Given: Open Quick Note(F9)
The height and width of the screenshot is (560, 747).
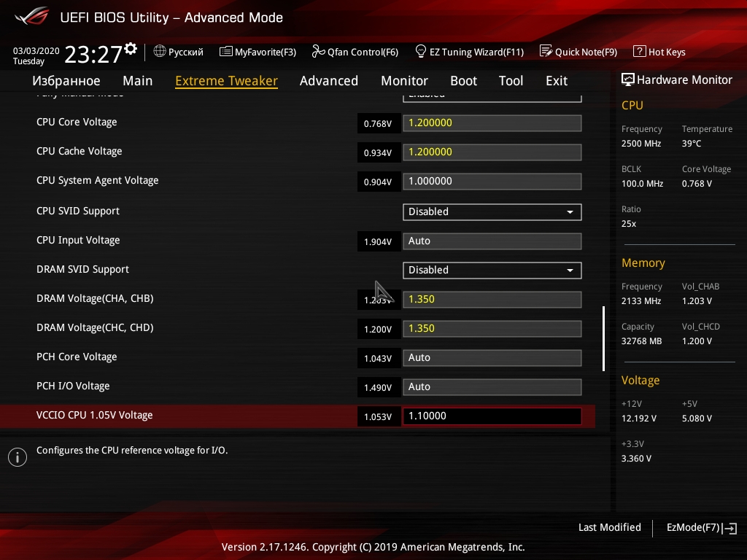Looking at the screenshot, I should click(586, 52).
